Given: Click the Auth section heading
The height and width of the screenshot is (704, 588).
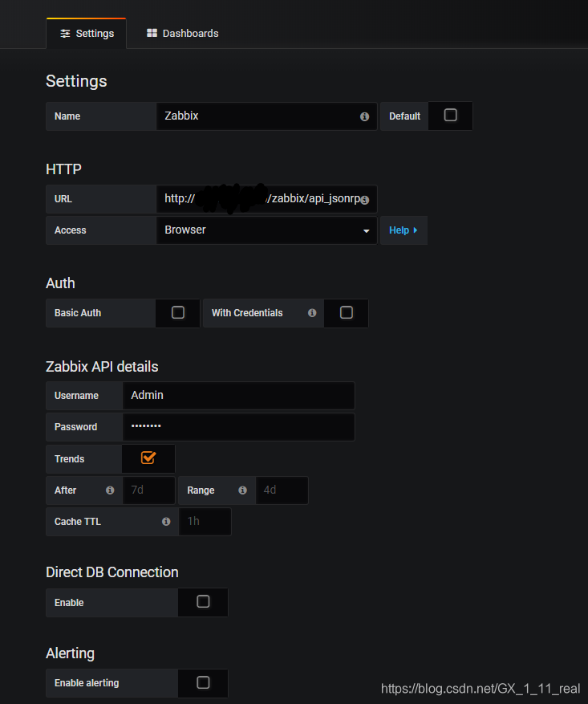Looking at the screenshot, I should (x=60, y=283).
